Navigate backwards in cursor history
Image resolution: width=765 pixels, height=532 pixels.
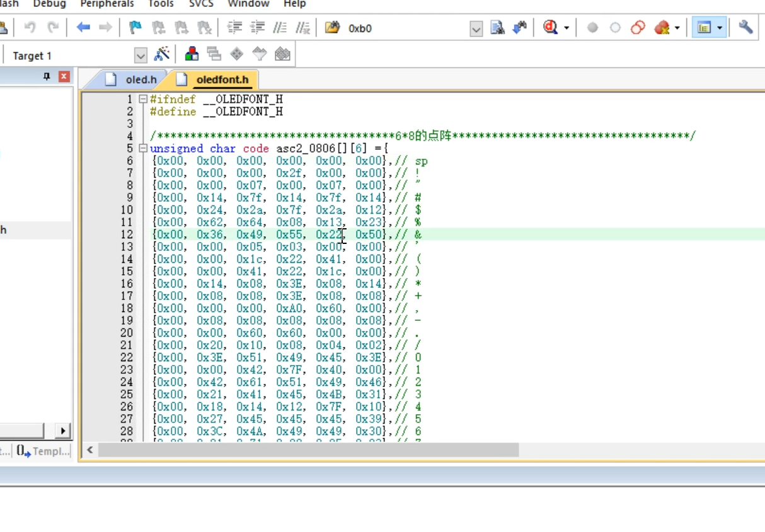83,28
